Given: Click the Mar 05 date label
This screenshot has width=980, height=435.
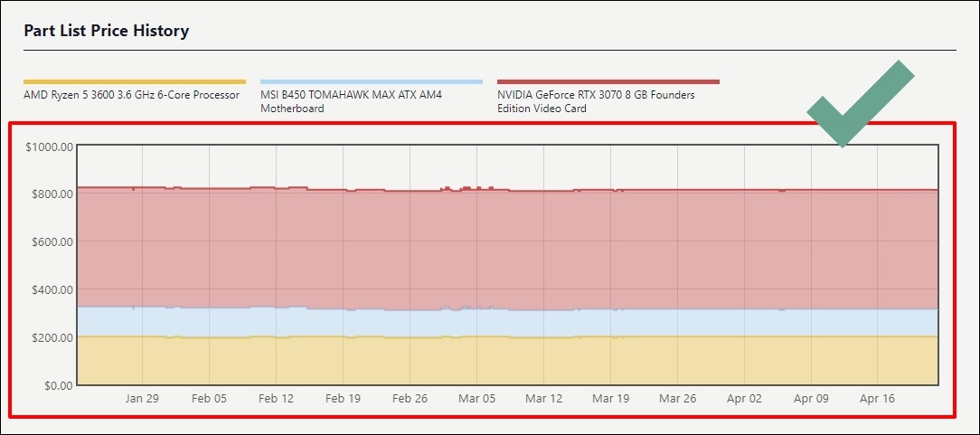Looking at the screenshot, I should (476, 399).
